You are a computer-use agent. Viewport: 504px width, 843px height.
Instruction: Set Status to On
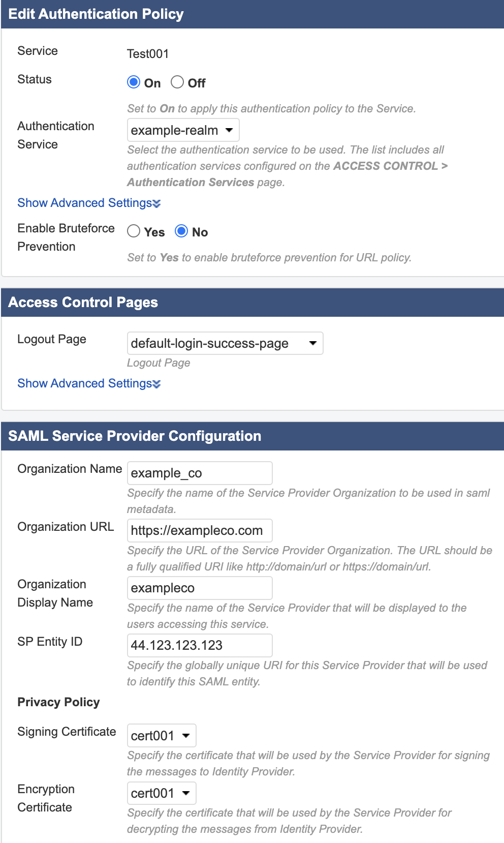[x=134, y=81]
